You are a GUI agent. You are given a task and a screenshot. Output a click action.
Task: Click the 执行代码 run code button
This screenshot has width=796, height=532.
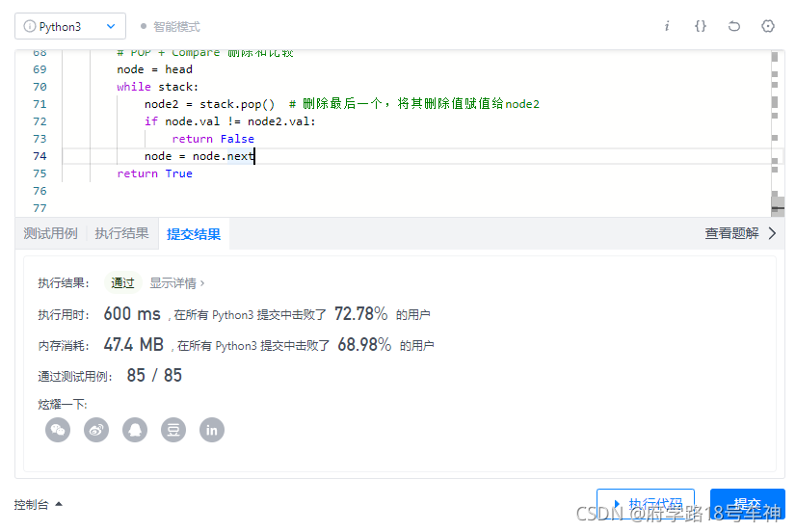pos(646,504)
